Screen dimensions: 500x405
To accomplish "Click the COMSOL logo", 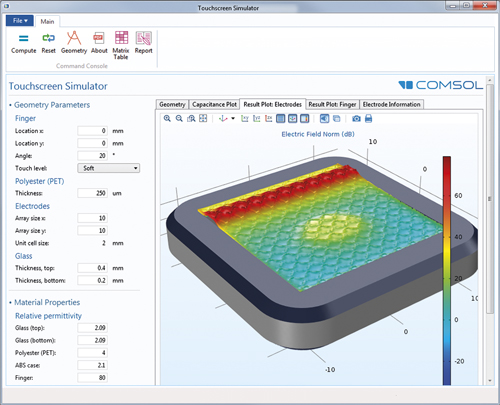I will coord(441,85).
